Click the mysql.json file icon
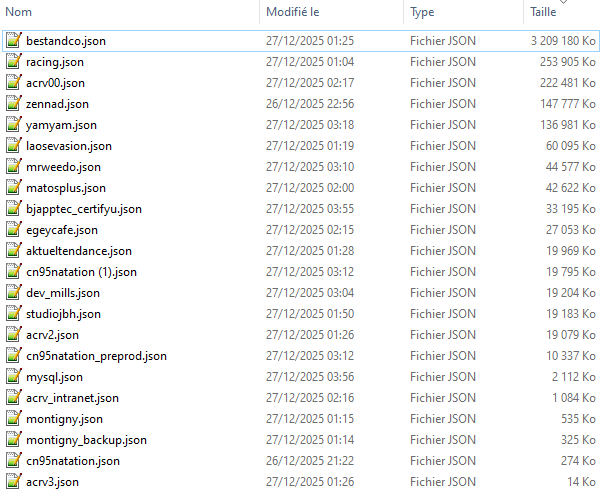The width and height of the screenshot is (603, 496). tap(13, 377)
